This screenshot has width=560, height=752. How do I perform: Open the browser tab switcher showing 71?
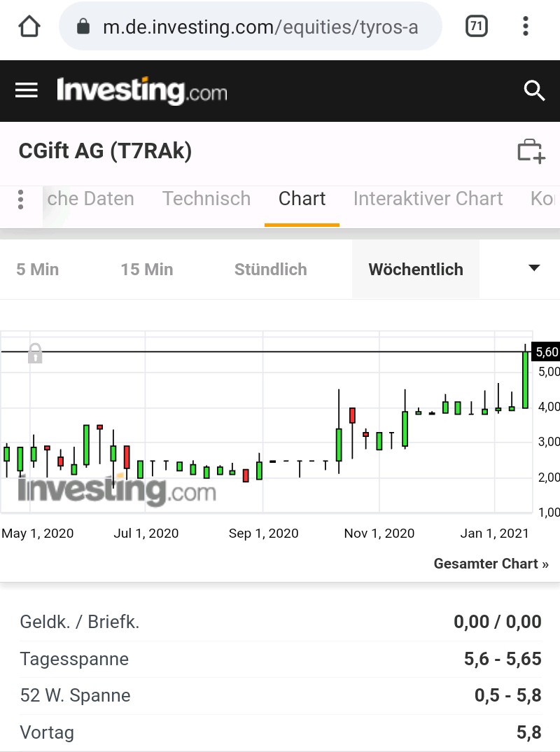[476, 26]
